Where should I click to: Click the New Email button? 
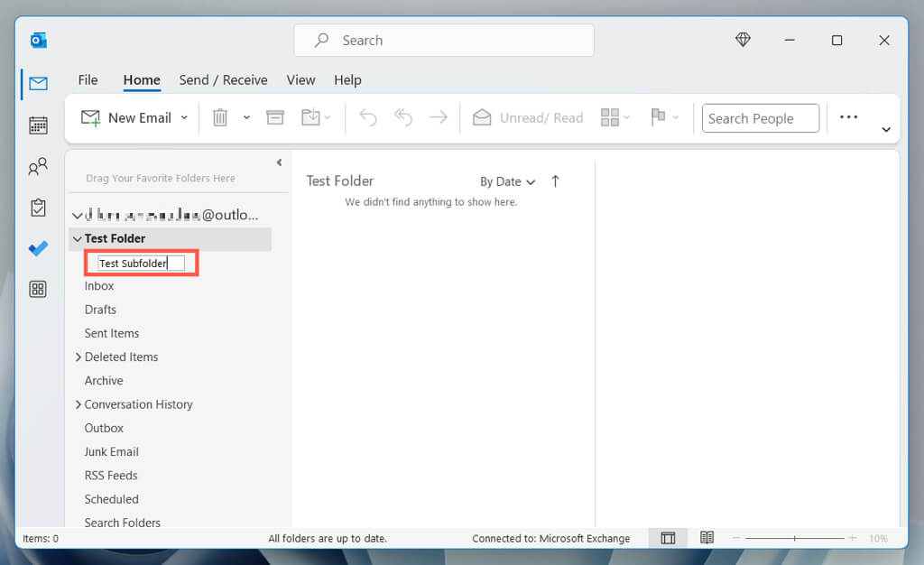[126, 118]
